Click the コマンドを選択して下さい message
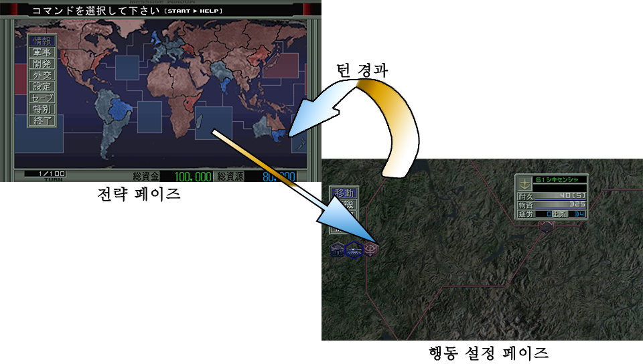This screenshot has width=643, height=364. 96,11
